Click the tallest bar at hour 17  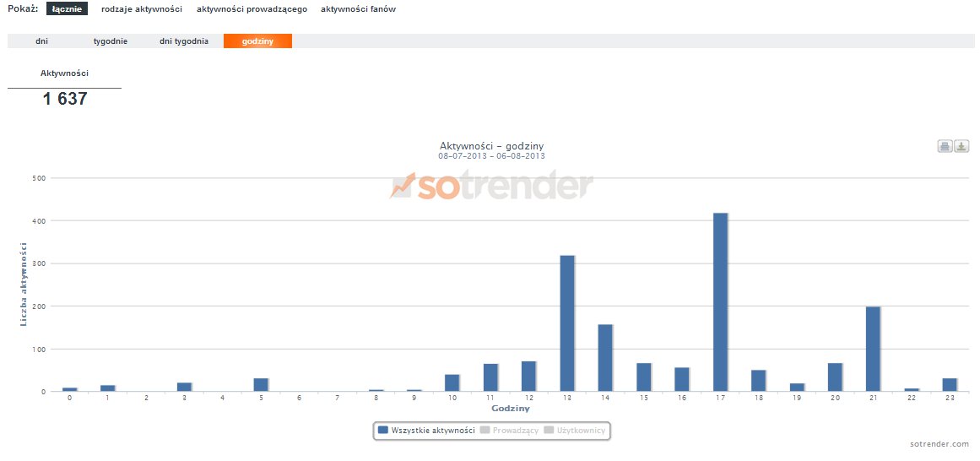click(x=720, y=302)
